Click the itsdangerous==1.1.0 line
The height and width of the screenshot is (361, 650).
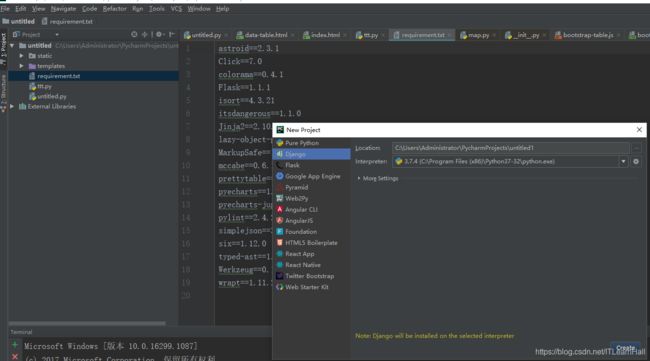pos(260,114)
